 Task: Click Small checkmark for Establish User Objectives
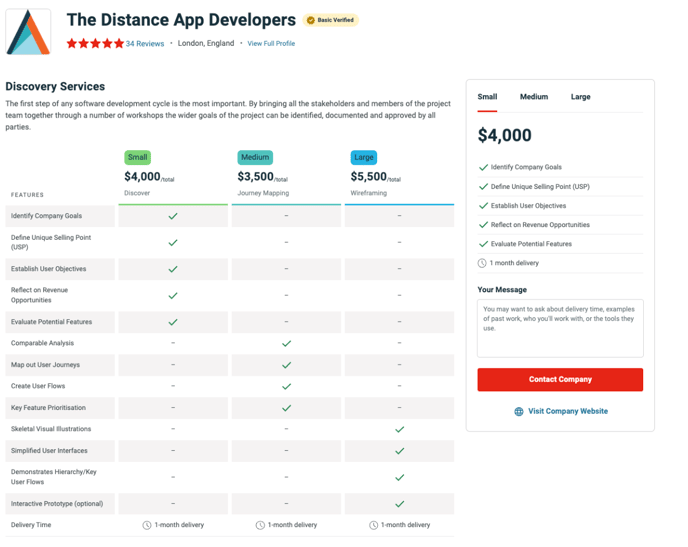pyautogui.click(x=173, y=269)
